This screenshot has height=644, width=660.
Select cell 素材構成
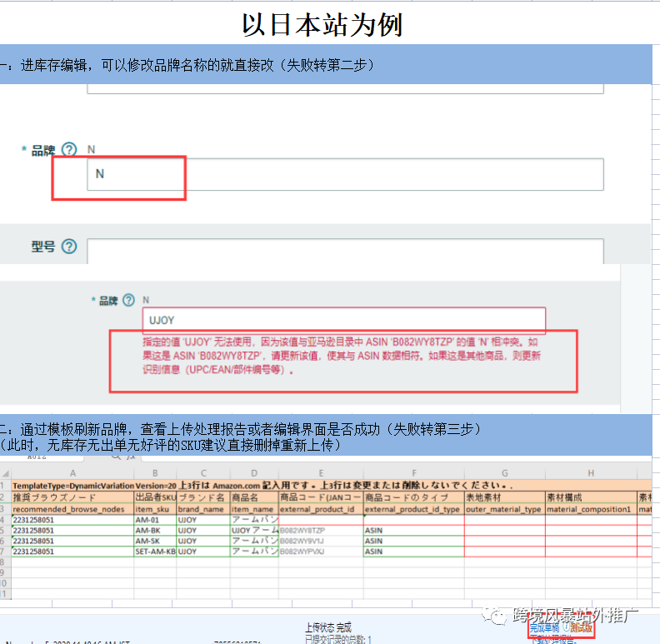pyautogui.click(x=591, y=497)
